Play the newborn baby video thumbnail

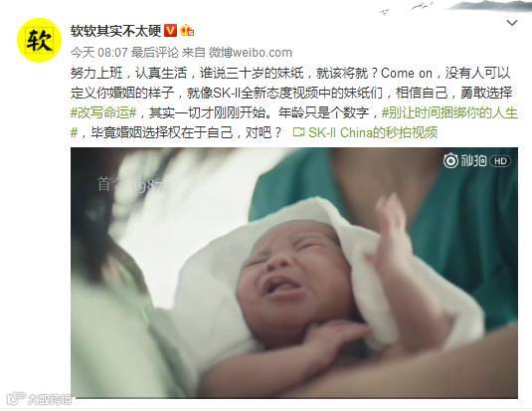point(294,273)
